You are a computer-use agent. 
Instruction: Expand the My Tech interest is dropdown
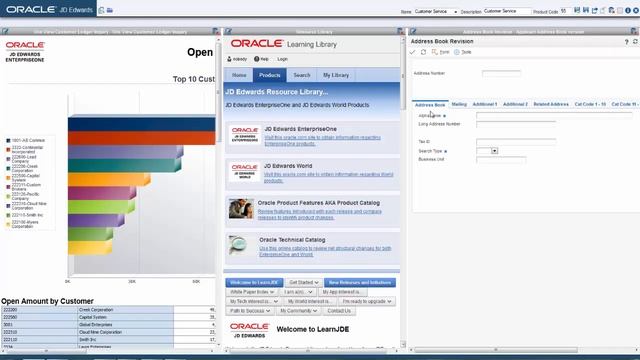[253, 301]
